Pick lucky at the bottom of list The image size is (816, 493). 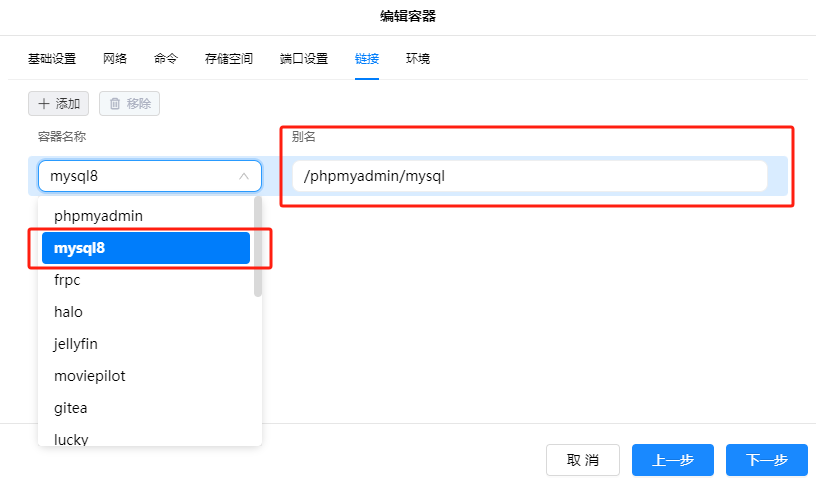point(71,438)
